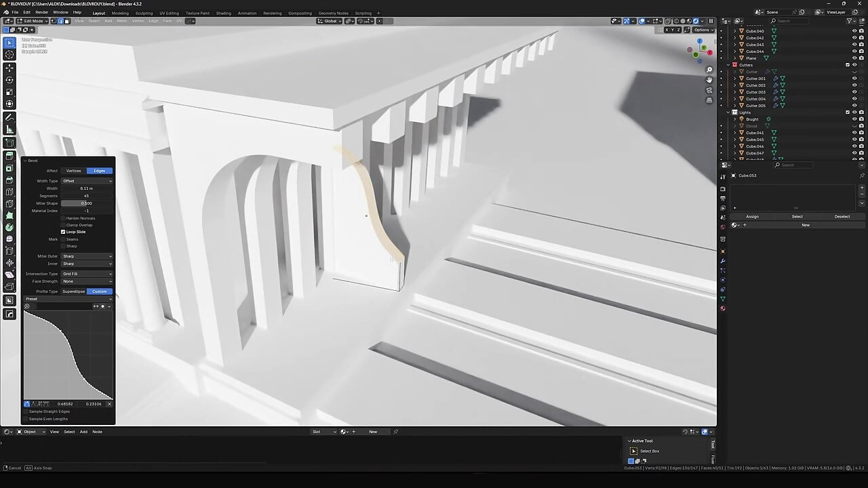Disable the Loop Slide checkbox
Screen dimensions: 868x488
[63, 232]
